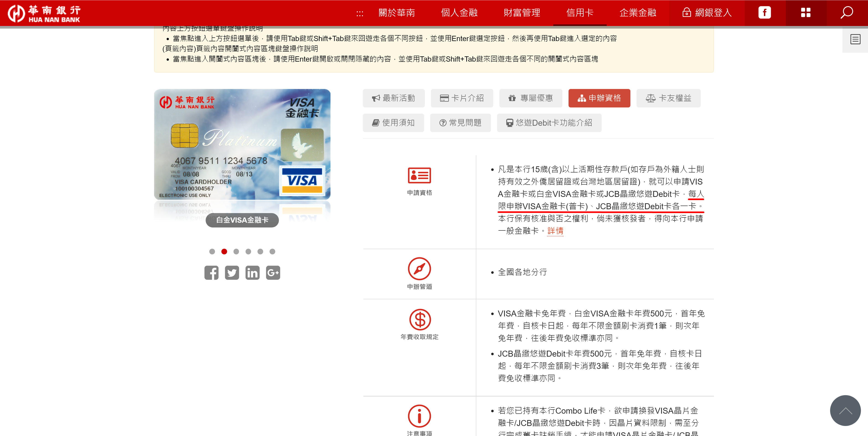Switch to 卡片介紹 tab
The width and height of the screenshot is (868, 436).
[x=462, y=98]
